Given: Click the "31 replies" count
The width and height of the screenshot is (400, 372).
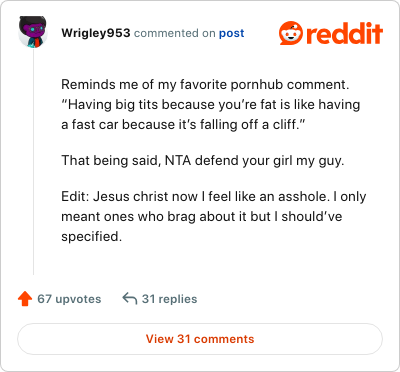Looking at the screenshot, I should [169, 299].
